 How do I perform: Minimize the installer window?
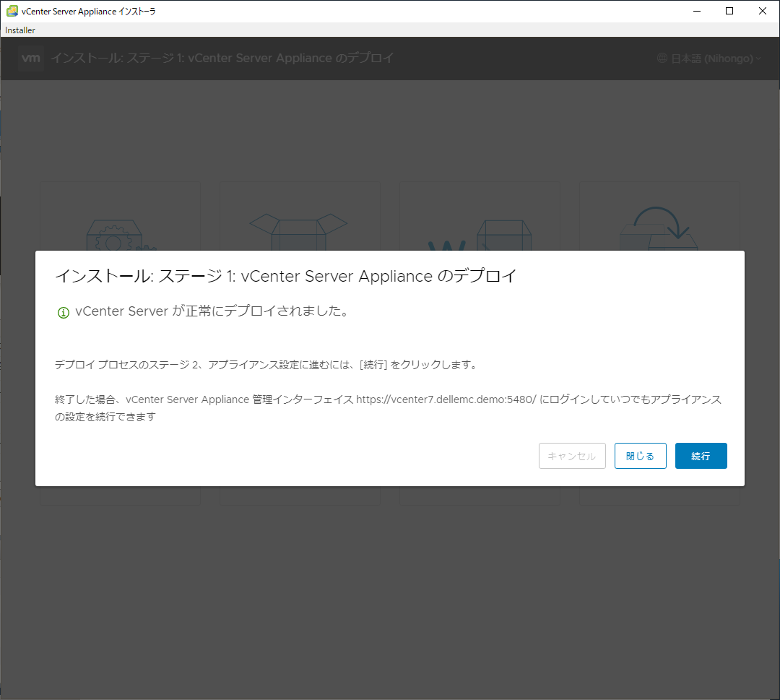697,11
